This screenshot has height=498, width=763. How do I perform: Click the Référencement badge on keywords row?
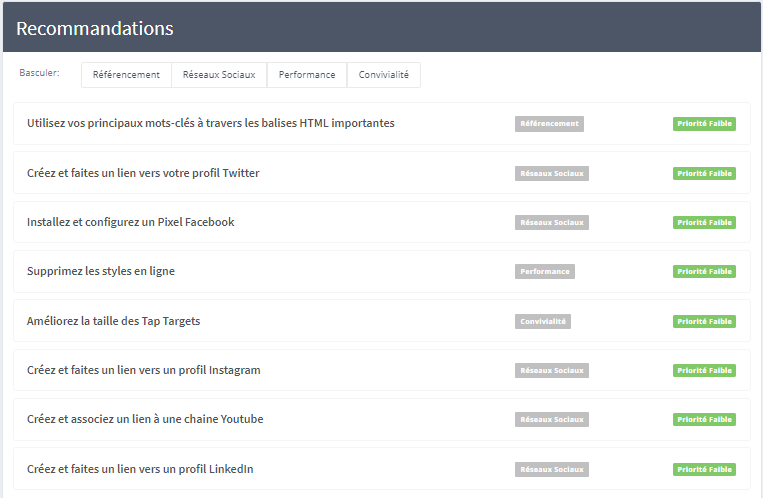(x=549, y=124)
